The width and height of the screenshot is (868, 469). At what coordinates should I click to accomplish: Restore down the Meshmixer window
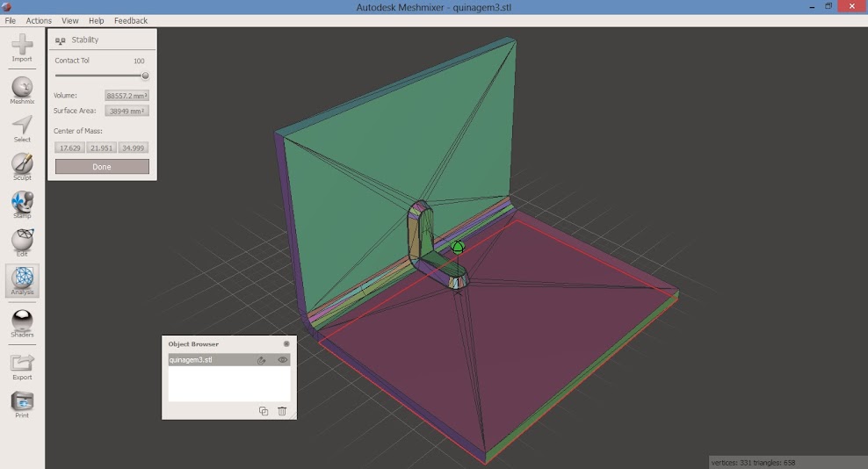[x=828, y=7]
